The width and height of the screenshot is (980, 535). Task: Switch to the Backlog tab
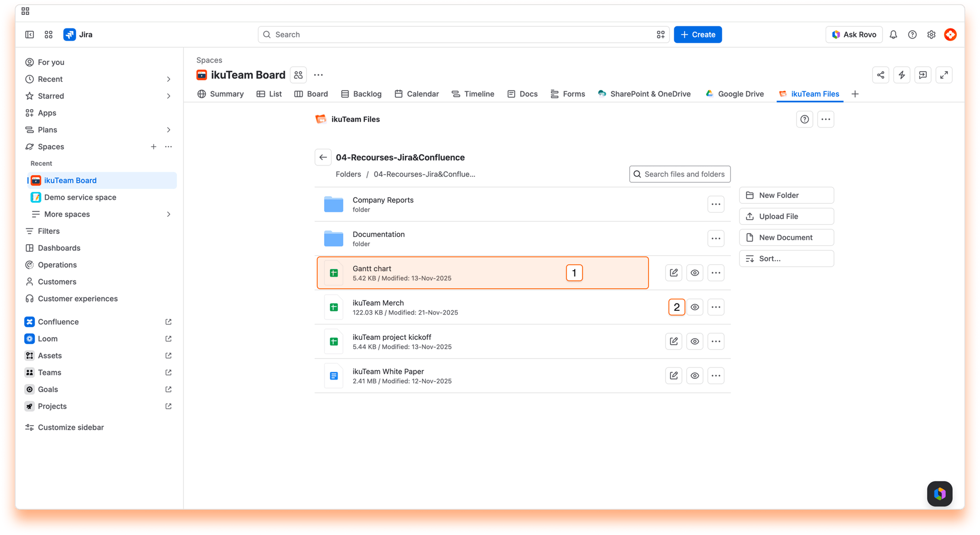coord(361,94)
